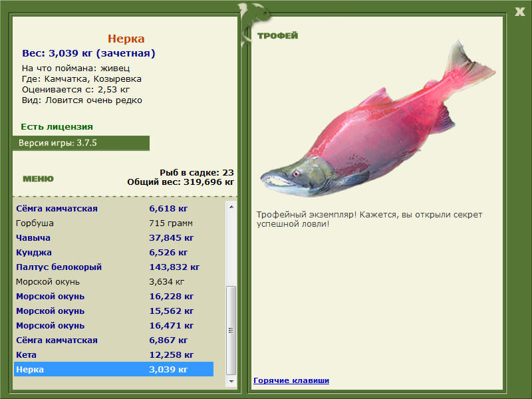This screenshot has height=399, width=532.
Task: Select Кунджа 6,526 кг row
Action: click(114, 253)
